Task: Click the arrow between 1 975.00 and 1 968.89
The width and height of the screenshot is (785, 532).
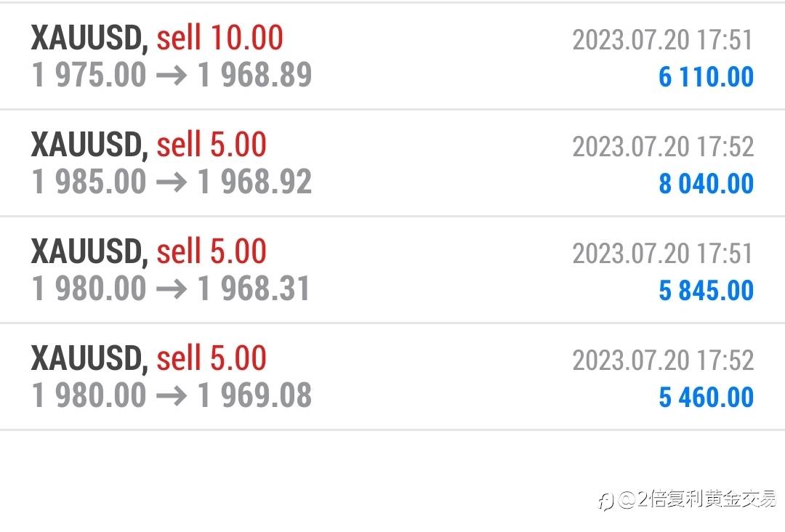Action: 172,76
